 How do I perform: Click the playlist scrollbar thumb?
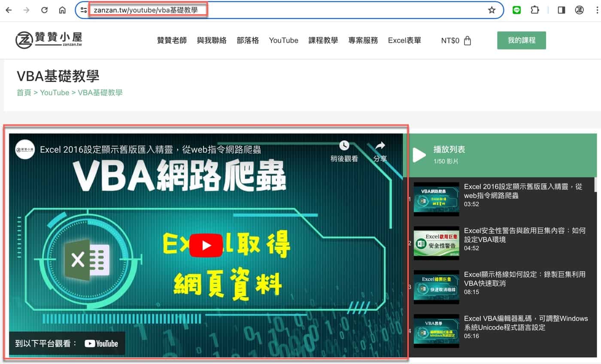595,185
